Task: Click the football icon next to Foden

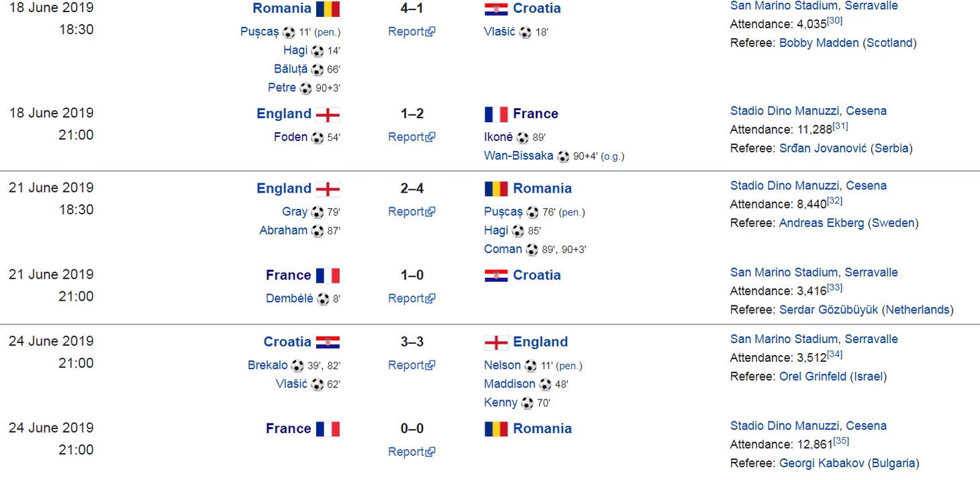Action: click(x=317, y=138)
